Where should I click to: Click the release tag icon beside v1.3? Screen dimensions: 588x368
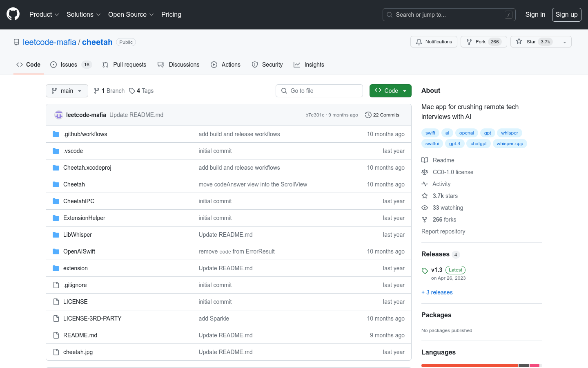click(425, 270)
